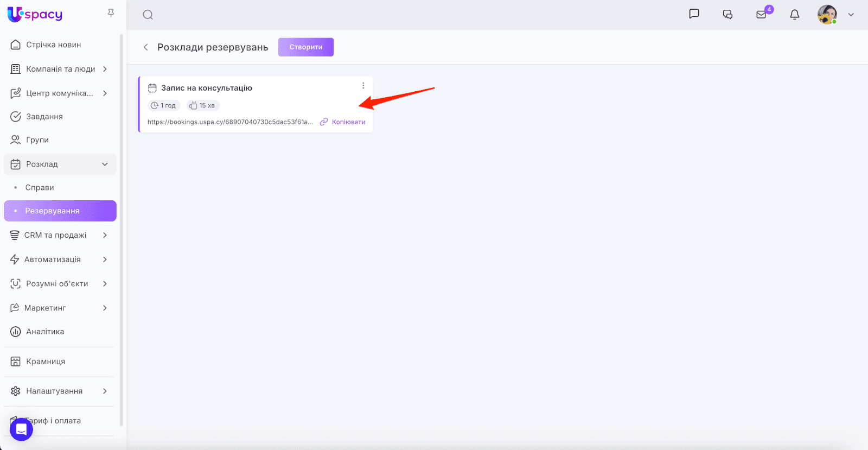Open the support chat widget
The height and width of the screenshot is (450, 868).
(21, 429)
